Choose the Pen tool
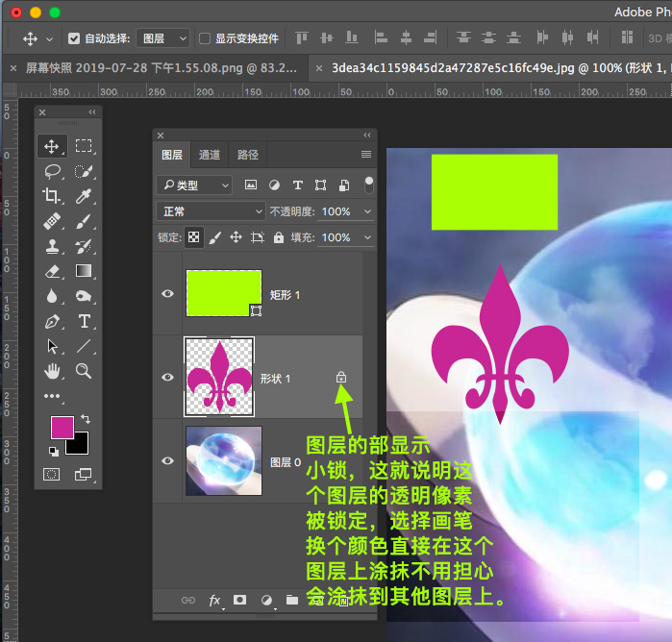Screen dimensions: 672x642 tap(51, 322)
